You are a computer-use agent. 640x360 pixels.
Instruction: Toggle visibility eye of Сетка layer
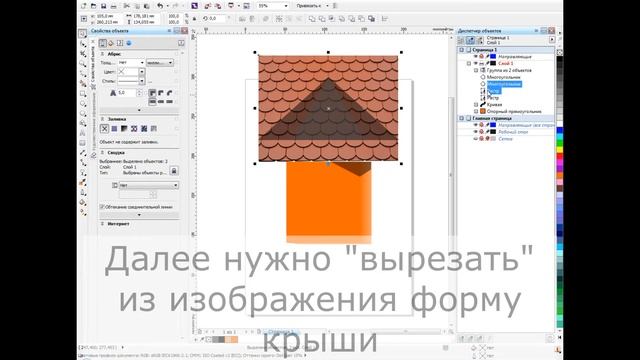tap(476, 139)
